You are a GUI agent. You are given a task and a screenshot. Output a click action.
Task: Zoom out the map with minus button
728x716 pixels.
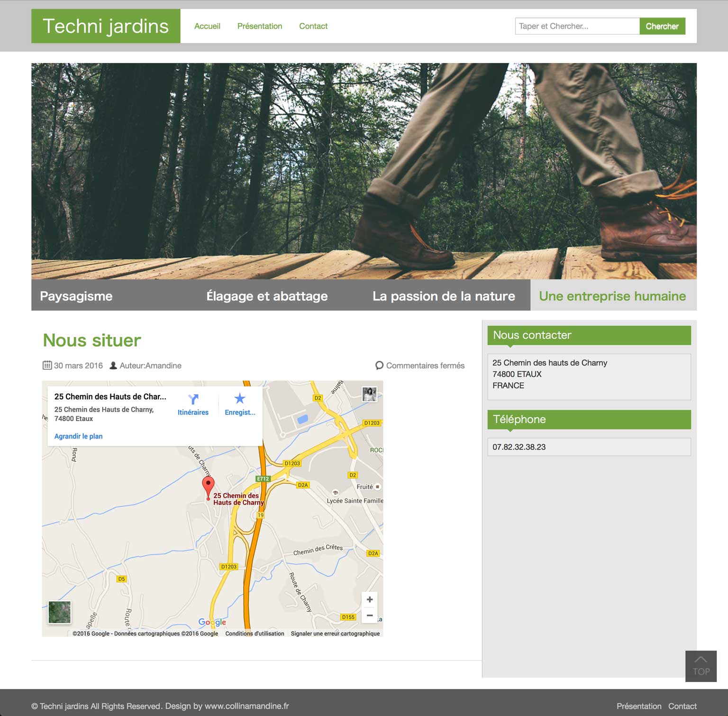tap(370, 615)
